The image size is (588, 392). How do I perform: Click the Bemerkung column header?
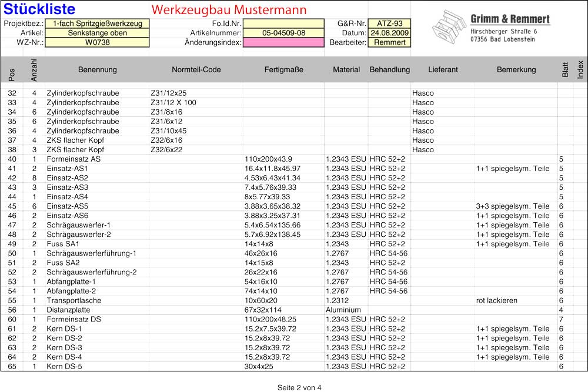516,70
